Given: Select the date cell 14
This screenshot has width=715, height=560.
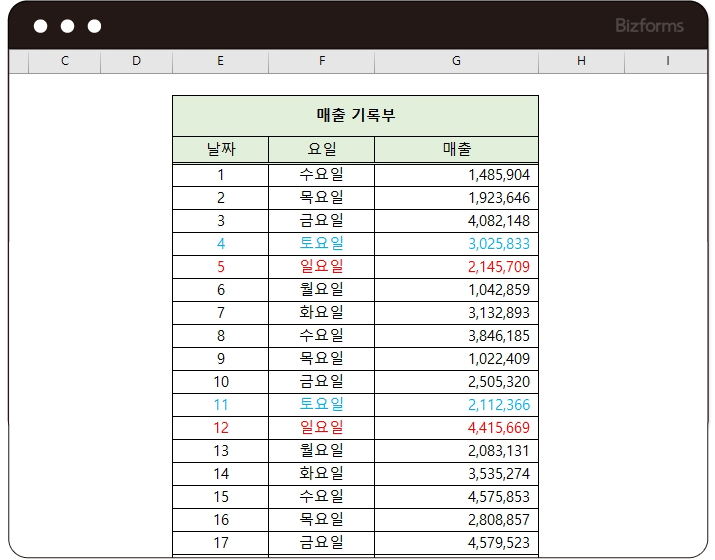Looking at the screenshot, I should click(221, 474).
